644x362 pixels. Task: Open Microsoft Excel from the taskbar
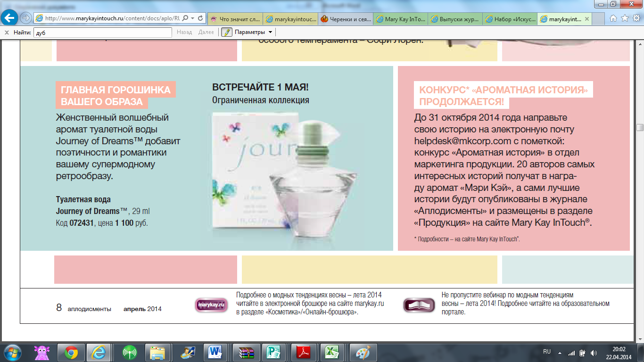pos(332,352)
